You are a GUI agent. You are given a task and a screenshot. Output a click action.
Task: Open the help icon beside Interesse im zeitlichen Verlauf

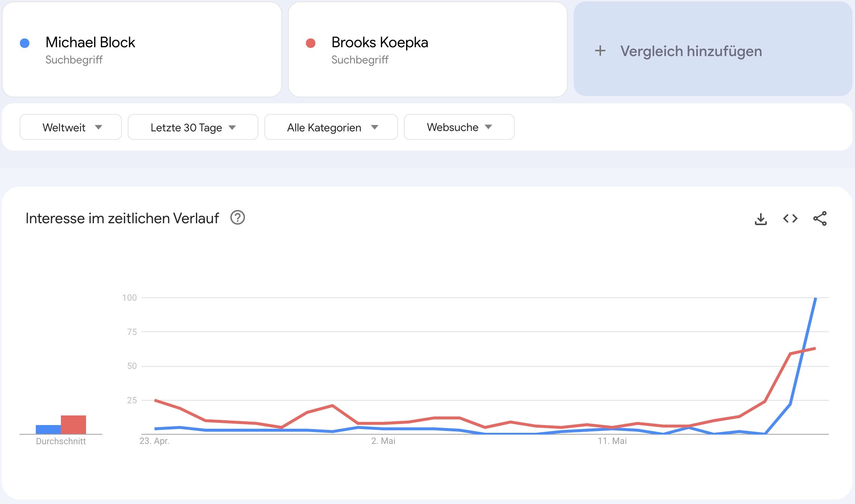[237, 218]
